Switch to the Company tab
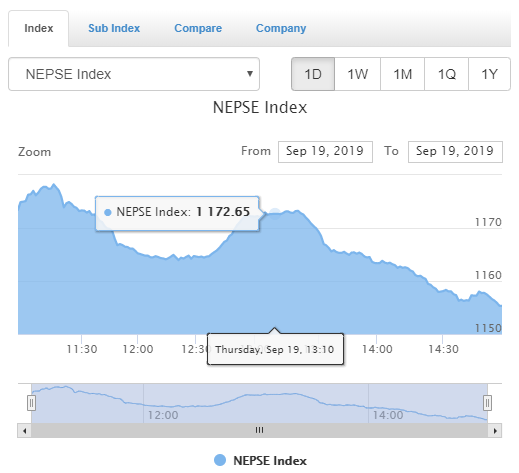The image size is (519, 473). (x=281, y=28)
